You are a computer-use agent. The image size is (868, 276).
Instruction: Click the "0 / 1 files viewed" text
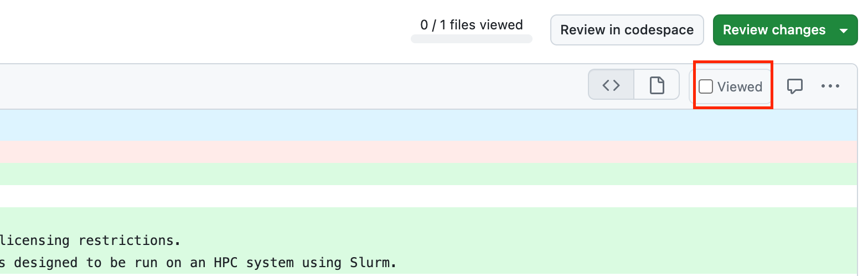[472, 25]
